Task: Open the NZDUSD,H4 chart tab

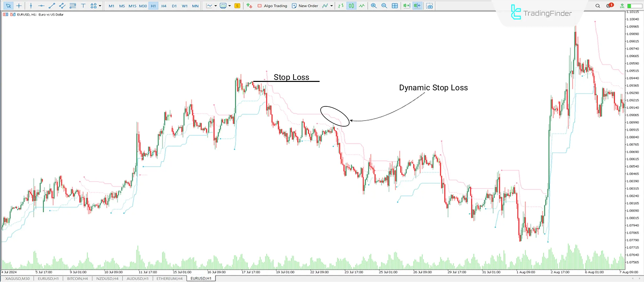Action: (x=107, y=279)
